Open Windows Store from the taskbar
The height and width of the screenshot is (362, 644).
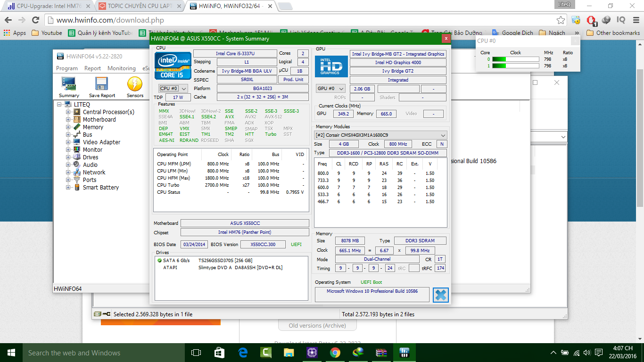[219, 353]
